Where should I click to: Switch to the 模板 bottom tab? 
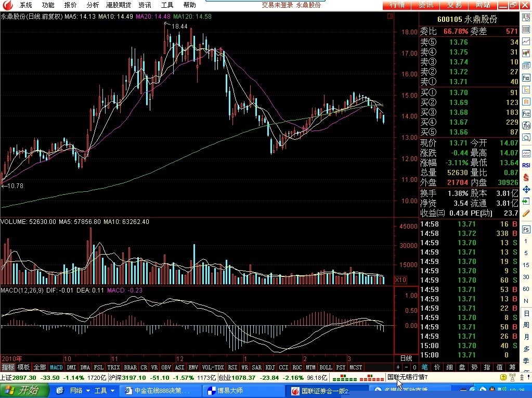tap(24, 367)
